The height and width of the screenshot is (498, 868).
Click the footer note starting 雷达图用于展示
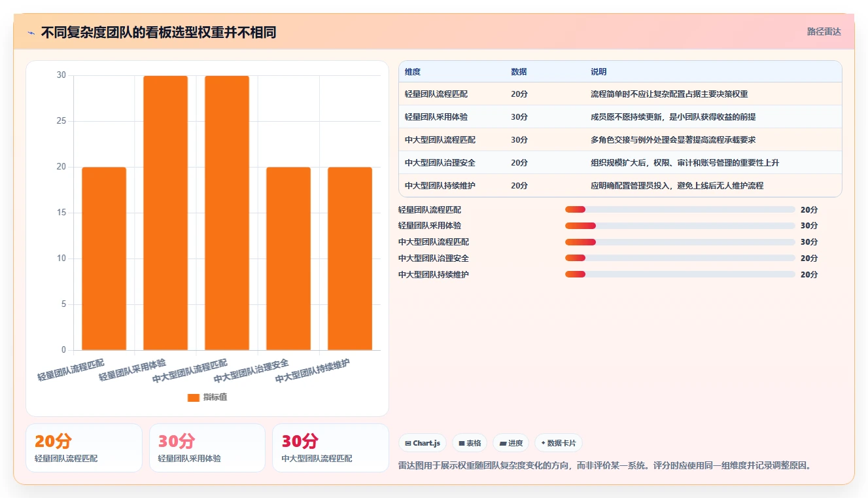point(605,466)
